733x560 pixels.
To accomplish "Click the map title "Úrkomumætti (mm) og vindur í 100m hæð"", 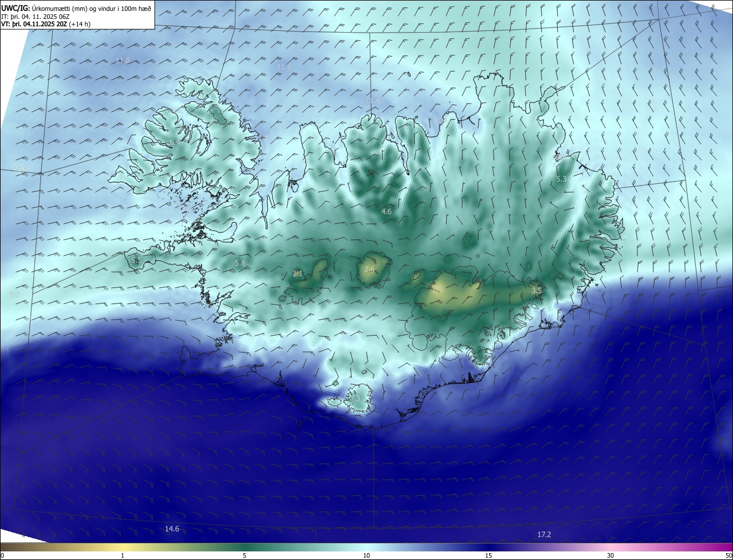I will tap(91, 9).
